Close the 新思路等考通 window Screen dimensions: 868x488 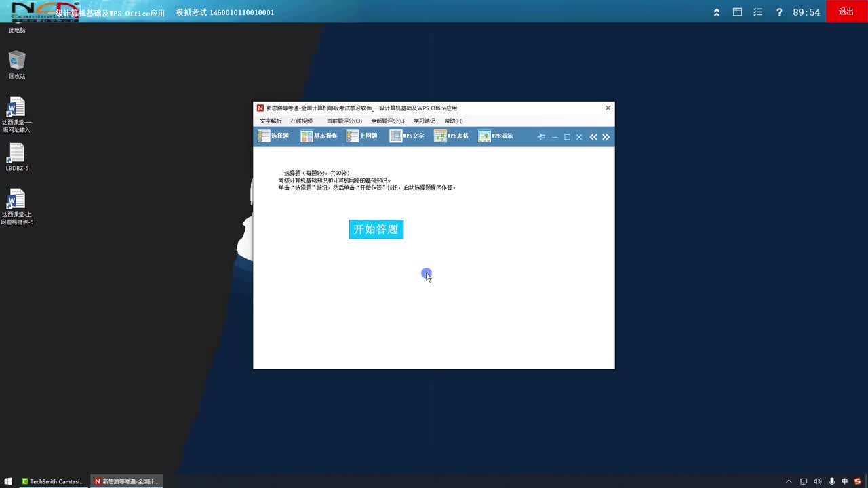(x=608, y=108)
